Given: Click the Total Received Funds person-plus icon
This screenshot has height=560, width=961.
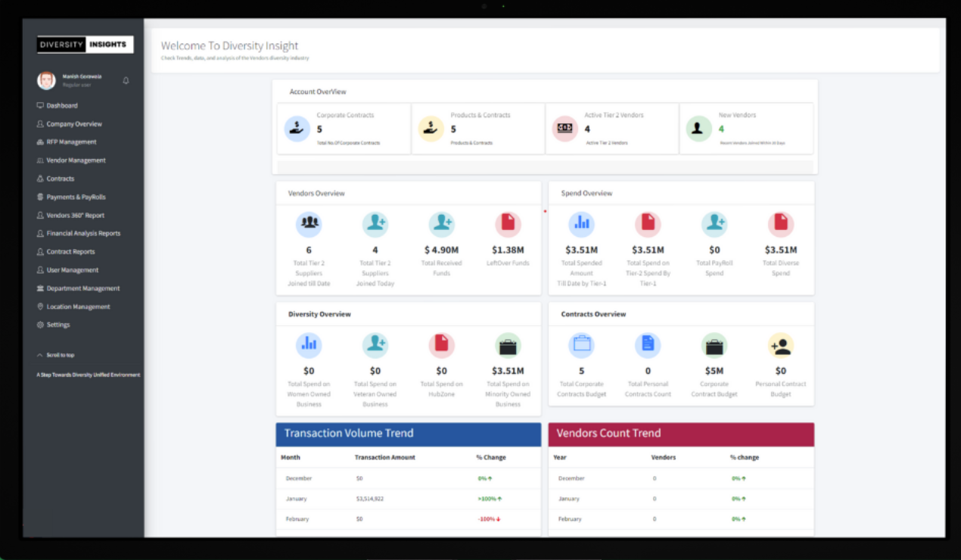Looking at the screenshot, I should click(x=442, y=222).
